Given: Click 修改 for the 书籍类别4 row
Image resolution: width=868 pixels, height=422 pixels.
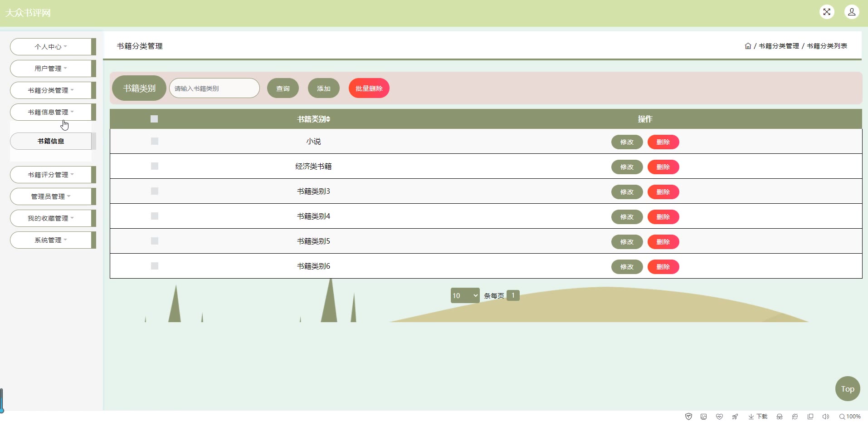Looking at the screenshot, I should (x=627, y=217).
